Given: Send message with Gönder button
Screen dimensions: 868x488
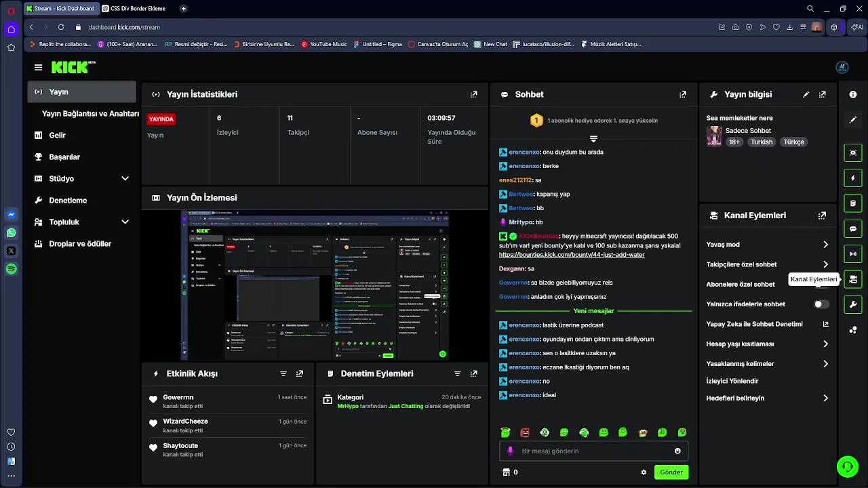Looking at the screenshot, I should 671,472.
